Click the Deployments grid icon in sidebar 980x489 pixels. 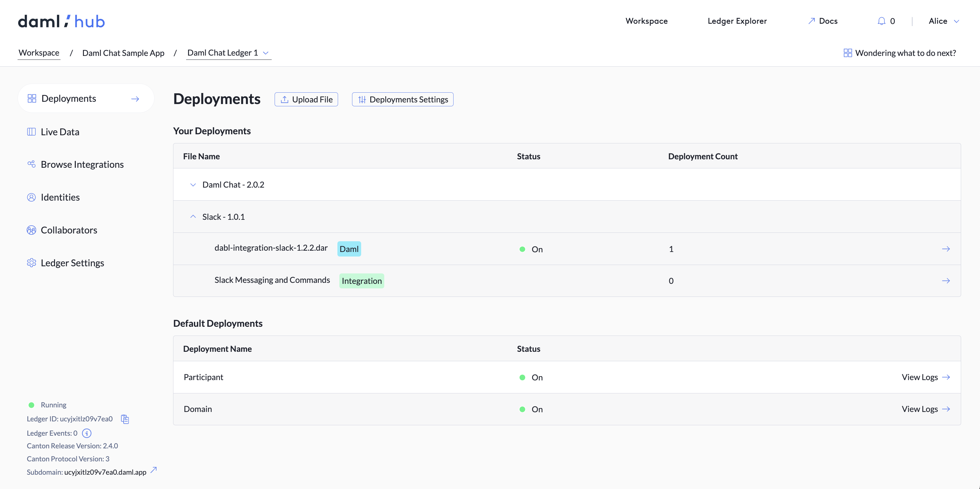(32, 98)
